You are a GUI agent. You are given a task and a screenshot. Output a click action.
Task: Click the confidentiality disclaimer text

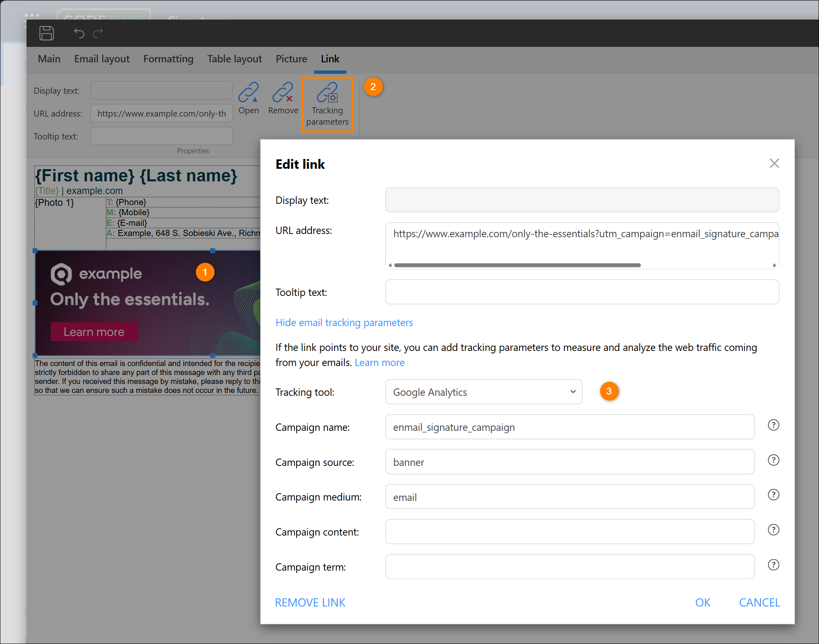(x=148, y=377)
